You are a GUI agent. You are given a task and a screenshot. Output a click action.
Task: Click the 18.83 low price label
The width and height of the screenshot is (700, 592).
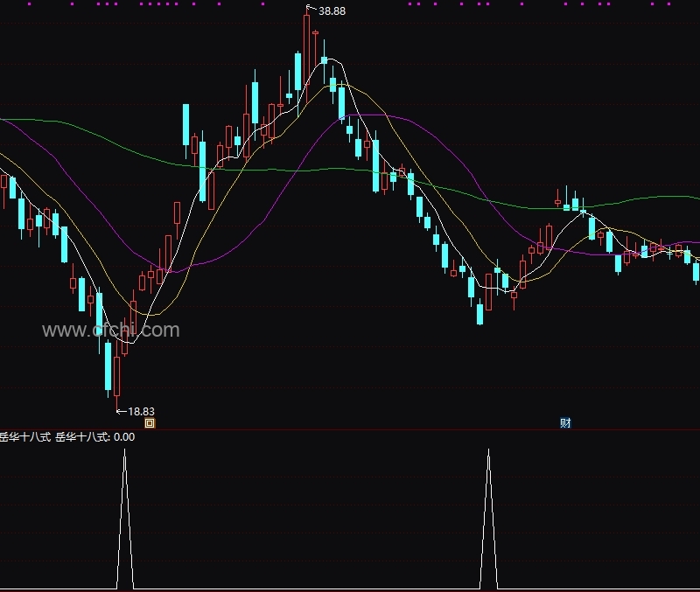(141, 411)
